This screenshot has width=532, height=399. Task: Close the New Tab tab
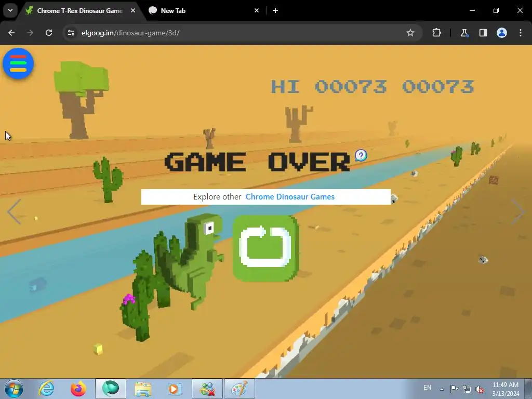coord(257,10)
